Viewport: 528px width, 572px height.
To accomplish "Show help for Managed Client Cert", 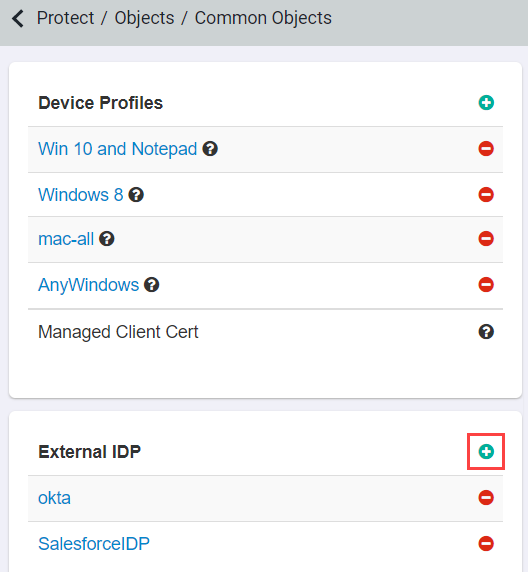I will 486,332.
